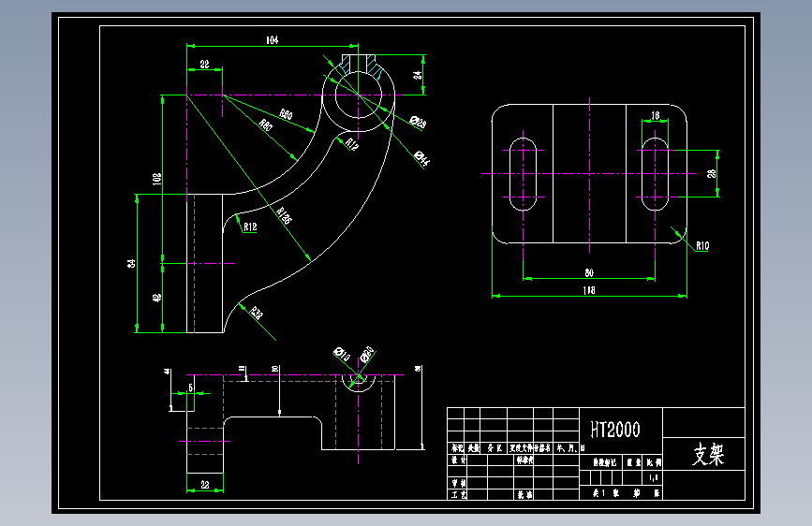This screenshot has height=526, width=812.
Task: Click the right slotted hole in the plate view
Action: pyautogui.click(x=655, y=174)
